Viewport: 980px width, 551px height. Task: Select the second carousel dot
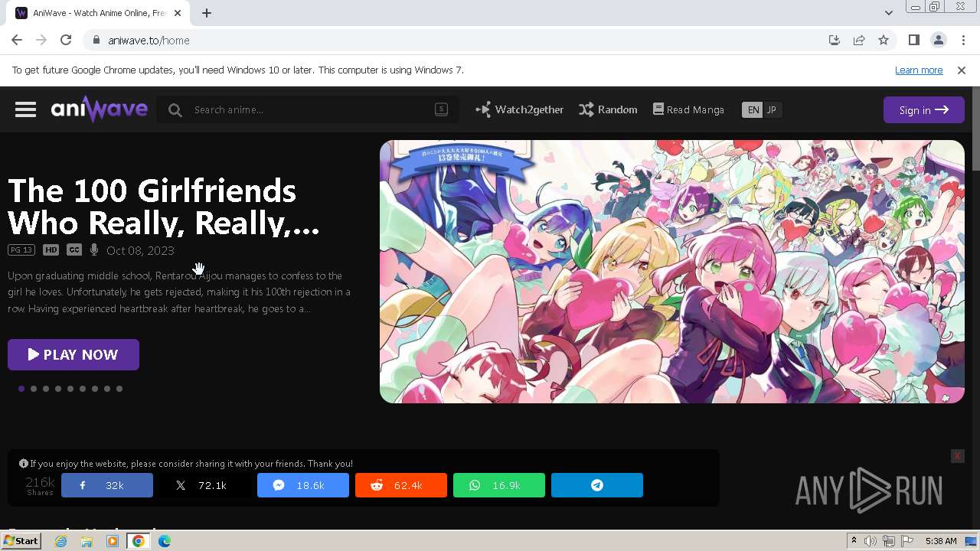pos(34,389)
